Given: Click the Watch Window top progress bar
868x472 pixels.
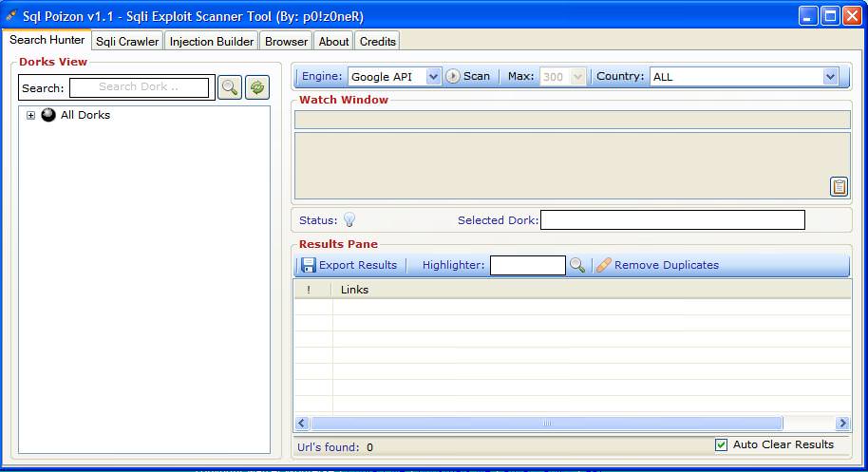Looking at the screenshot, I should (x=573, y=120).
